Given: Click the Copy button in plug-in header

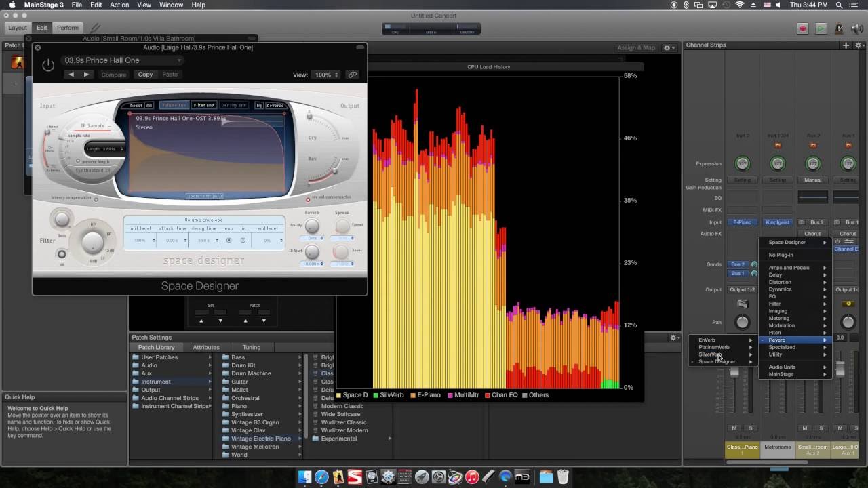Looking at the screenshot, I should [x=146, y=75].
